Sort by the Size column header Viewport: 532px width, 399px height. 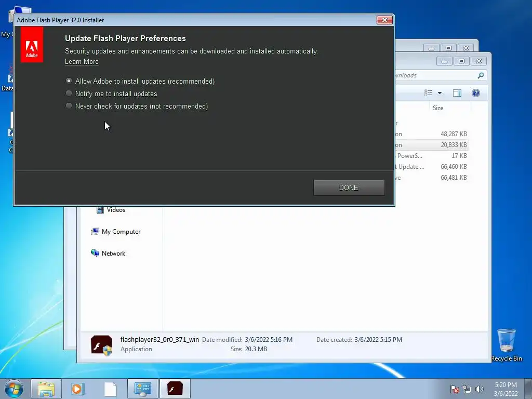(x=437, y=108)
